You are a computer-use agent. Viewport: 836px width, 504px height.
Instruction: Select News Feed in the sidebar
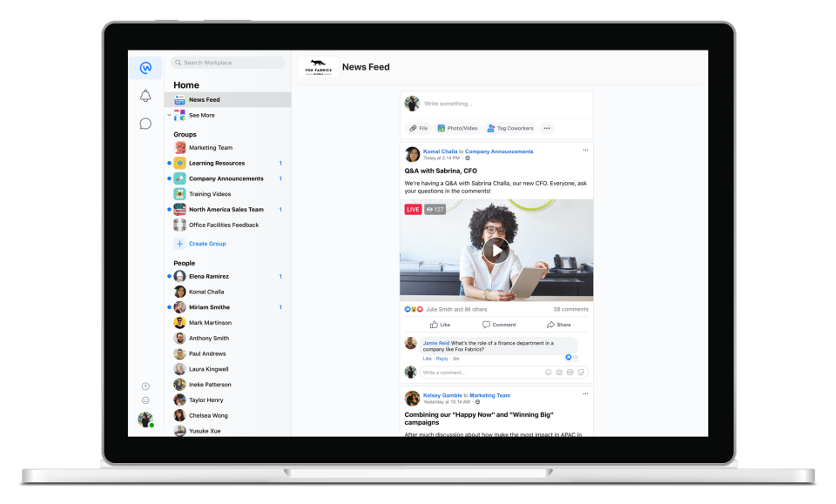click(204, 99)
